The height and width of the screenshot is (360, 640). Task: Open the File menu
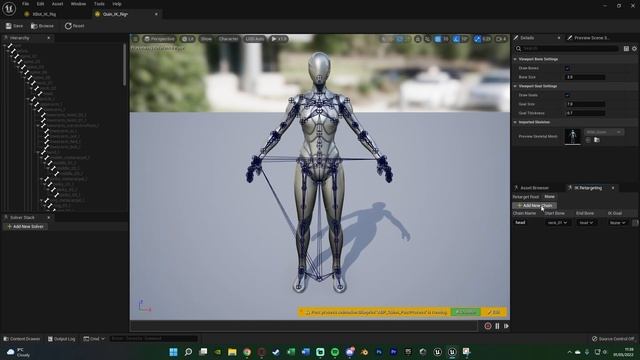coord(25,4)
